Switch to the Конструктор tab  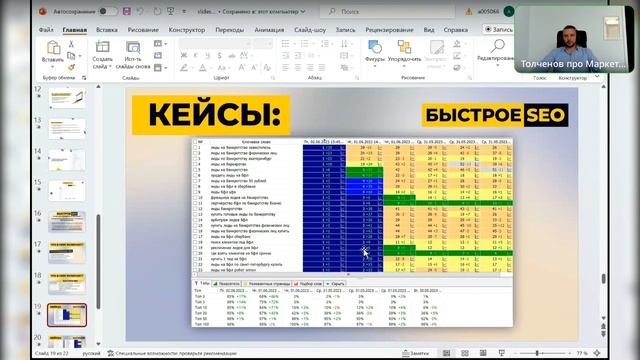pos(187,30)
